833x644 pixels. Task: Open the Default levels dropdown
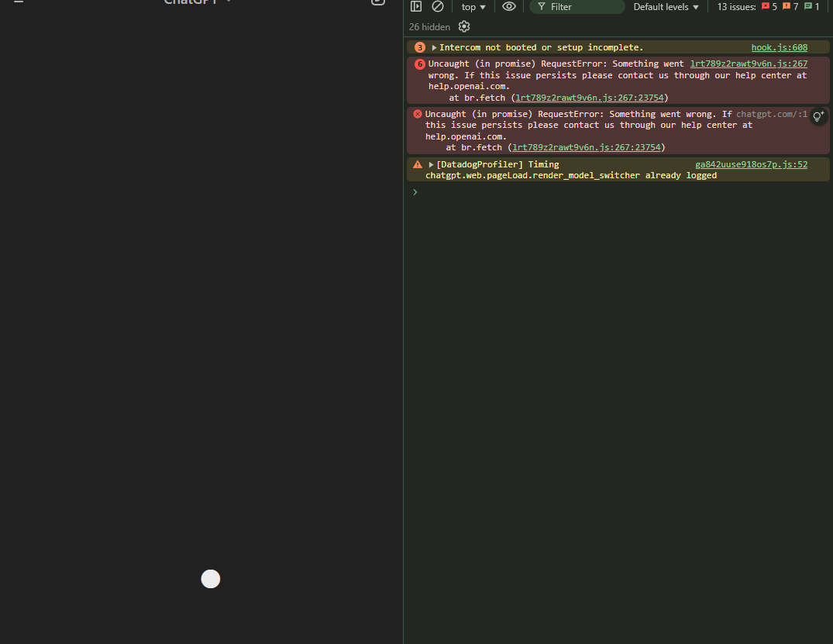pyautogui.click(x=665, y=6)
